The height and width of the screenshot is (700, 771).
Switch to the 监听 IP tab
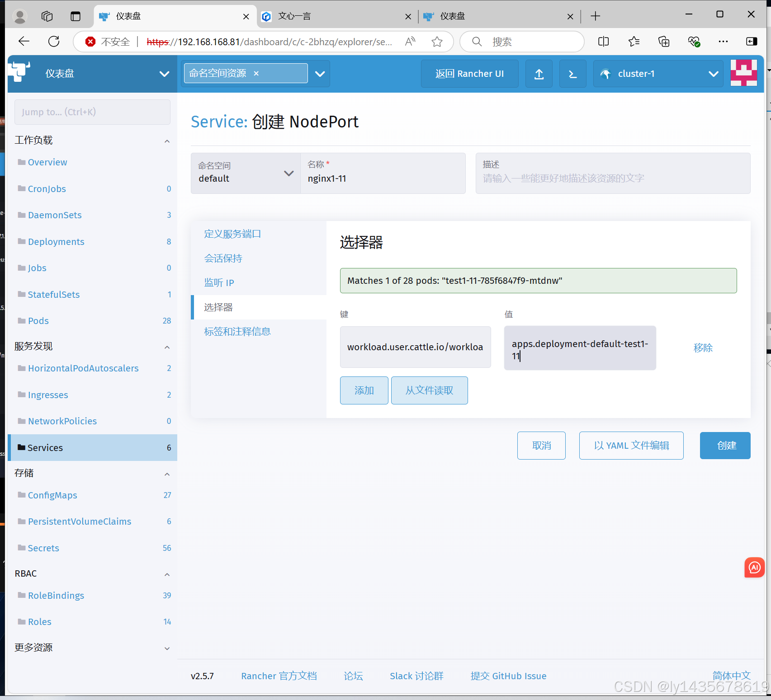[x=219, y=283]
